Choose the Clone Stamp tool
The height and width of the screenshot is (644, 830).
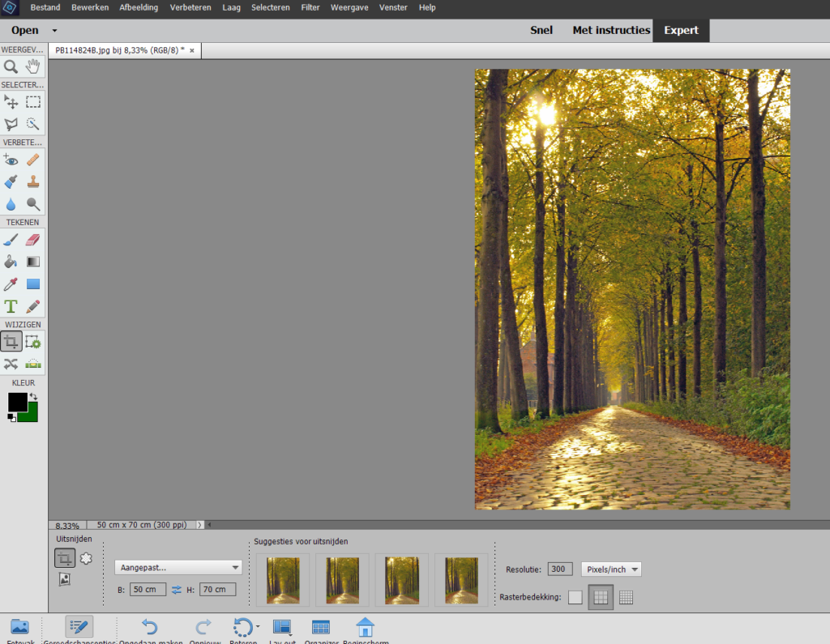pyautogui.click(x=33, y=181)
